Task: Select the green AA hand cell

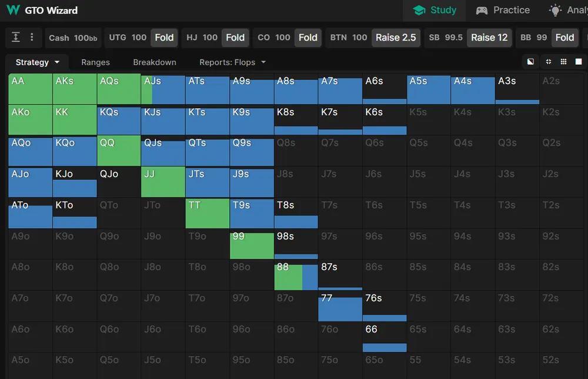Action: [31, 89]
